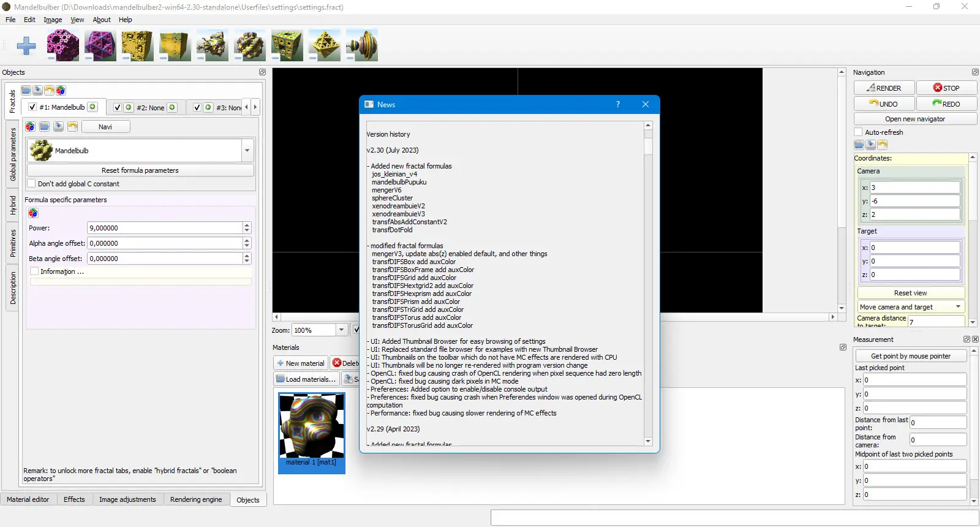
Task: Open the About menu
Action: pos(102,20)
